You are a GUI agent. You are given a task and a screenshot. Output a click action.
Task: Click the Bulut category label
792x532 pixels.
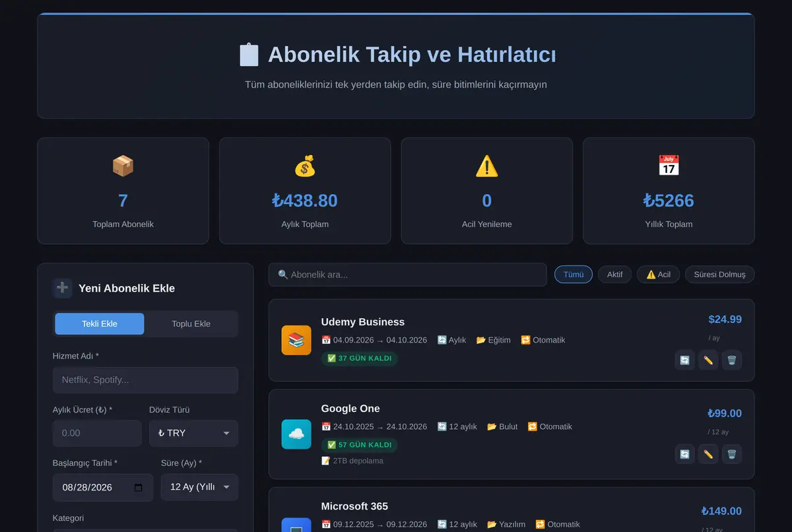tap(502, 426)
